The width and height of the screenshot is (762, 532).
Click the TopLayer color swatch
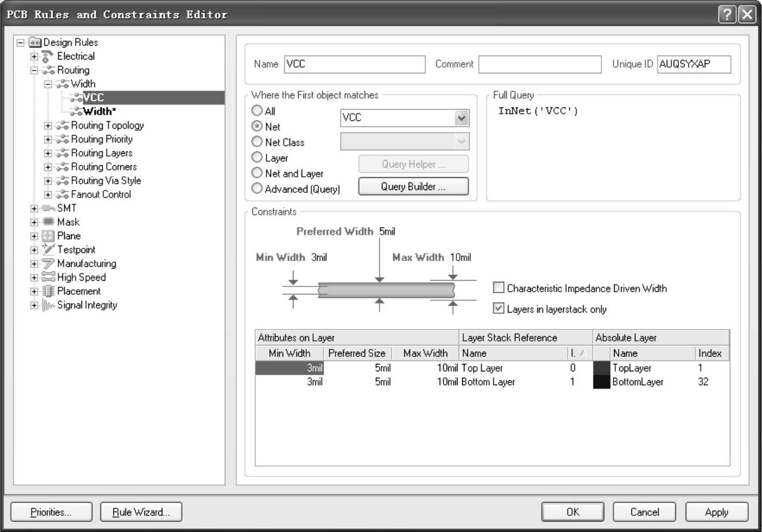(601, 368)
